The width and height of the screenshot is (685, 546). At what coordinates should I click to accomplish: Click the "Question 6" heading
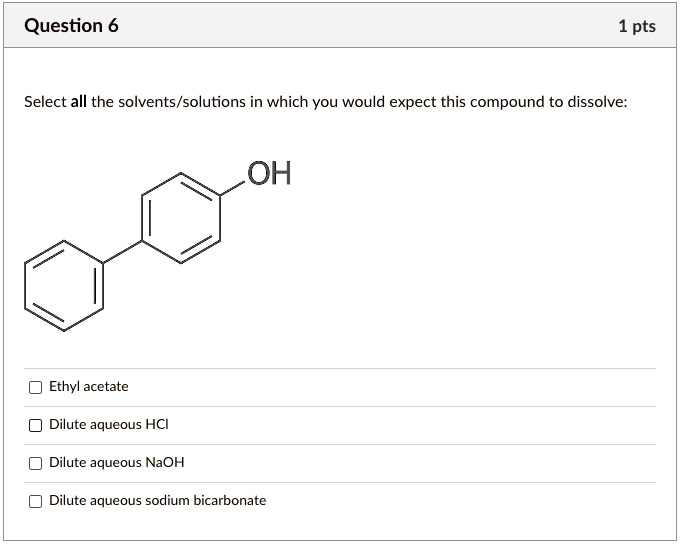[x=71, y=25]
